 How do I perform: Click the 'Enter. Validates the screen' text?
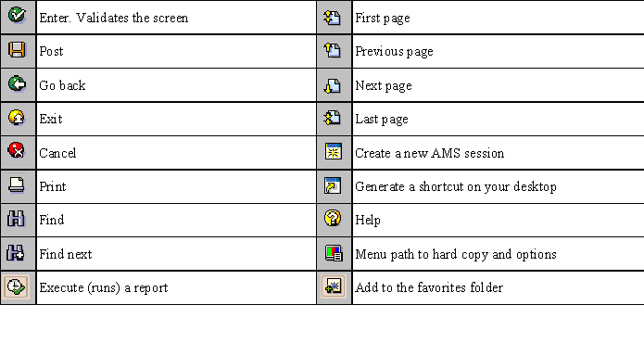coord(114,19)
